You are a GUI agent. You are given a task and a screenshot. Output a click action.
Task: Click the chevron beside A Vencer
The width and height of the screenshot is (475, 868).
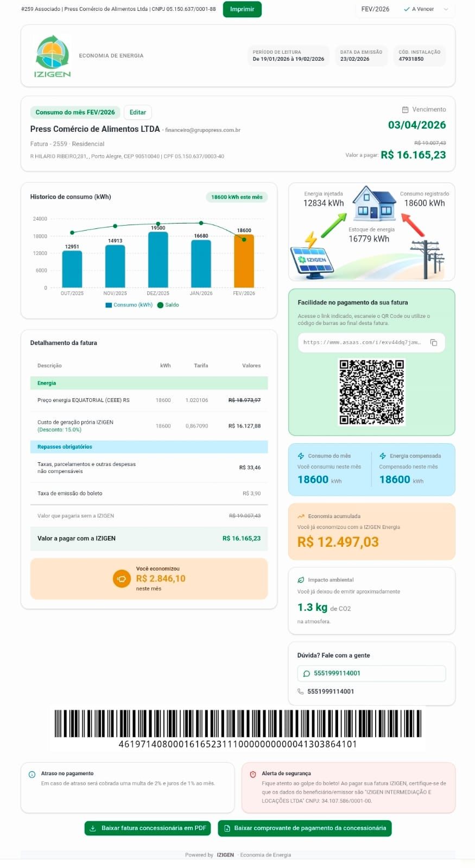(x=446, y=9)
